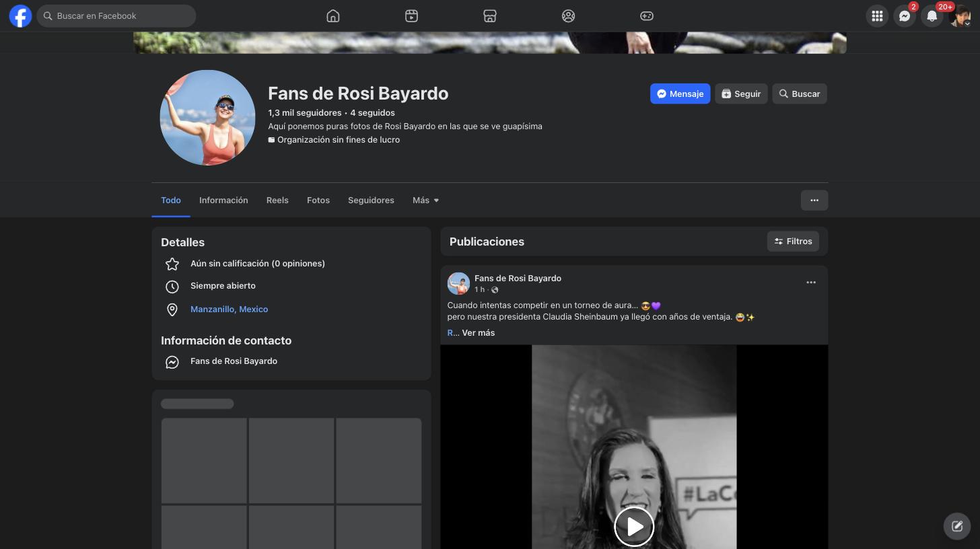Click the new message compose icon

pyautogui.click(x=957, y=526)
